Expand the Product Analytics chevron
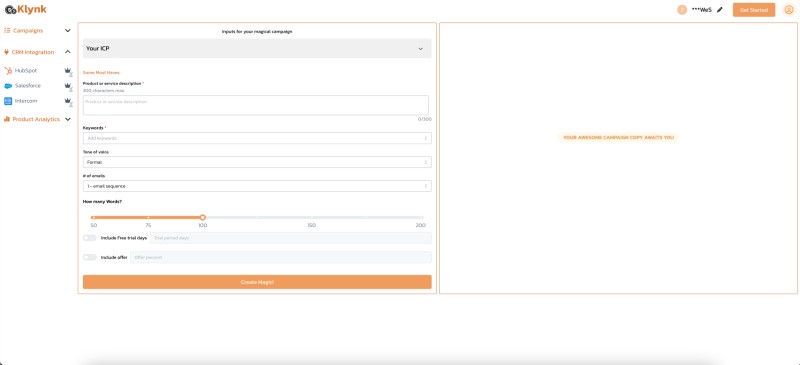The width and height of the screenshot is (800, 365). point(68,119)
